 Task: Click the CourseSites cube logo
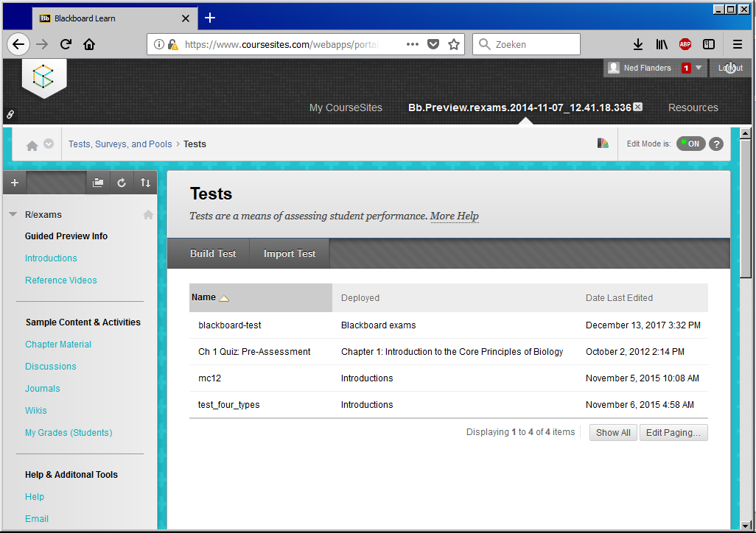click(x=43, y=77)
